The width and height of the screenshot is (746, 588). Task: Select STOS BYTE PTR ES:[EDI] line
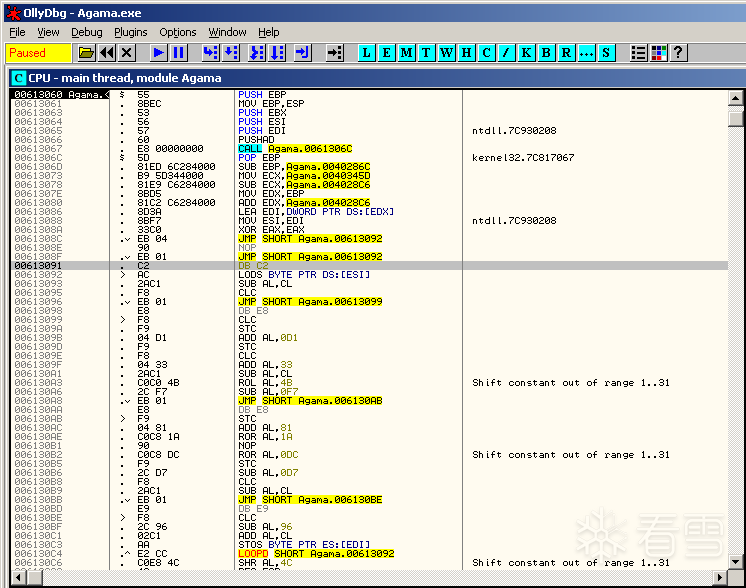[x=304, y=544]
